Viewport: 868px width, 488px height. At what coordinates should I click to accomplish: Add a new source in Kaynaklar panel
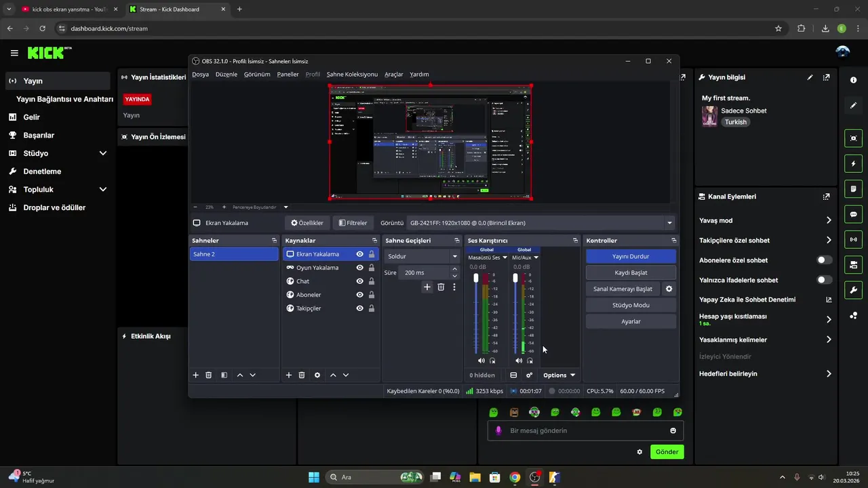[288, 375]
